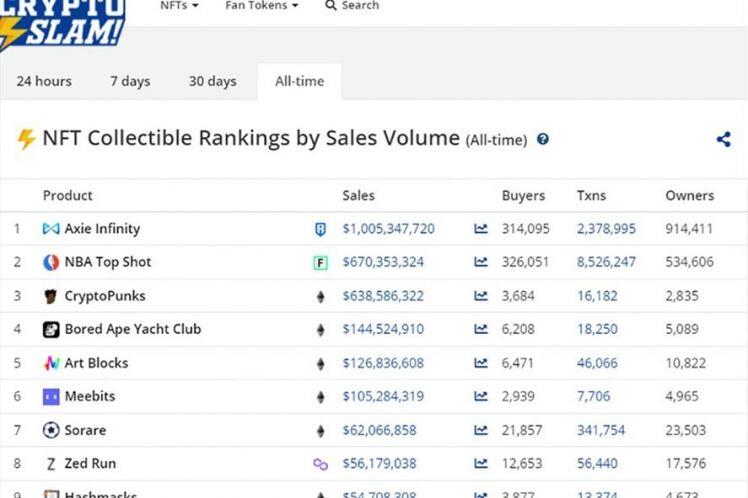Open the Sorare product link

pyautogui.click(x=85, y=430)
